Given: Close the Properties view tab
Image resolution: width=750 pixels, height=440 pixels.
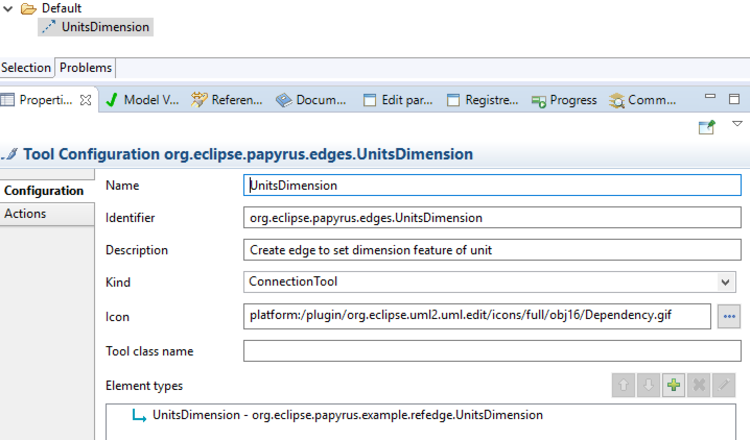Looking at the screenshot, I should click(86, 100).
